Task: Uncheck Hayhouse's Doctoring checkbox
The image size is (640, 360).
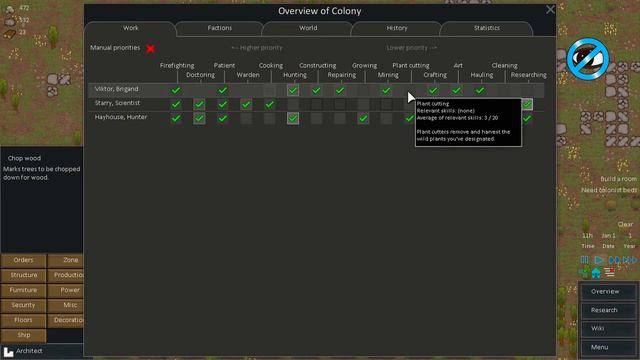Action: point(199,119)
